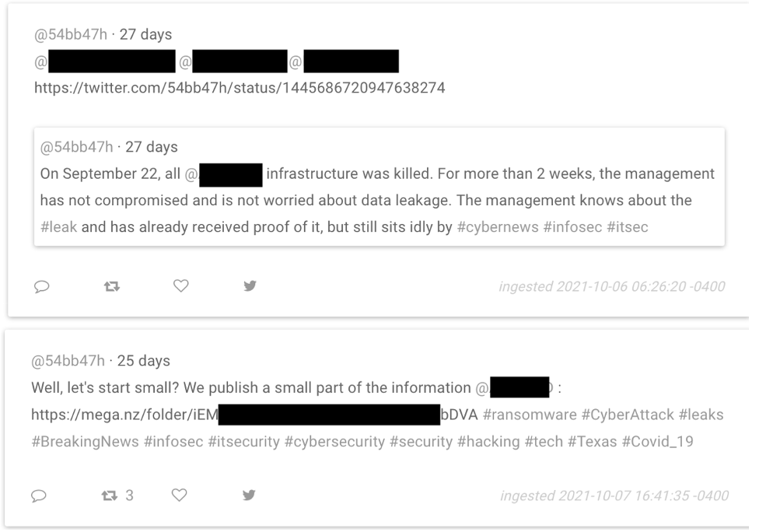This screenshot has height=532, width=759.
Task: Click the #Covid_19 hashtag
Action: 657,441
